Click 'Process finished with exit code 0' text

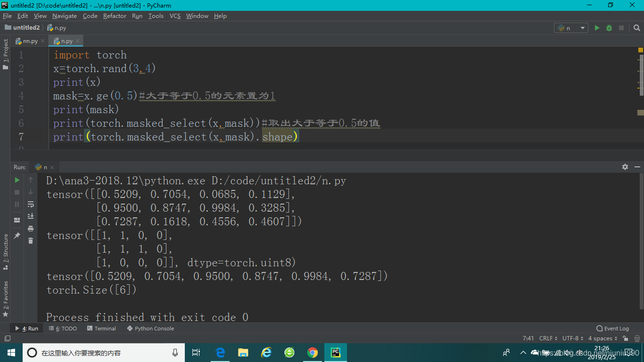147,317
